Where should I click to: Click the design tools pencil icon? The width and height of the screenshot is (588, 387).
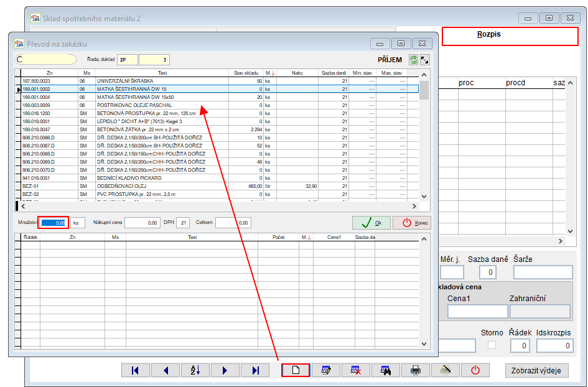[x=445, y=370]
